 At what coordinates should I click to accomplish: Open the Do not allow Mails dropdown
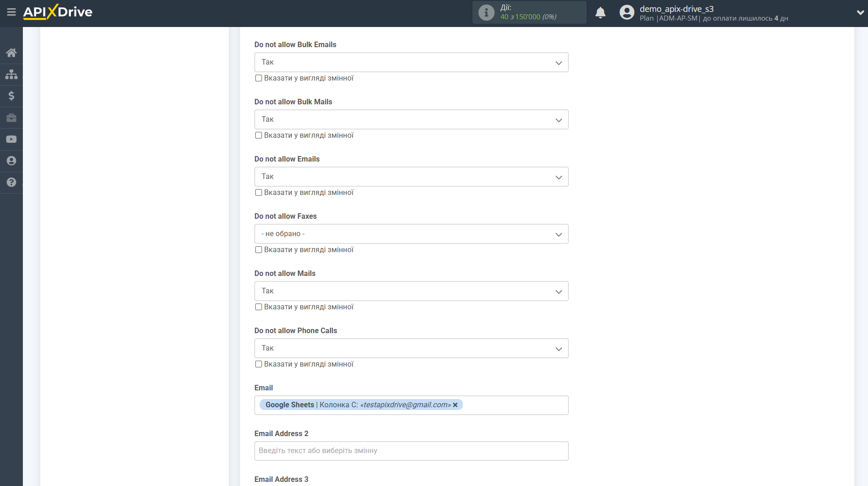tap(411, 291)
